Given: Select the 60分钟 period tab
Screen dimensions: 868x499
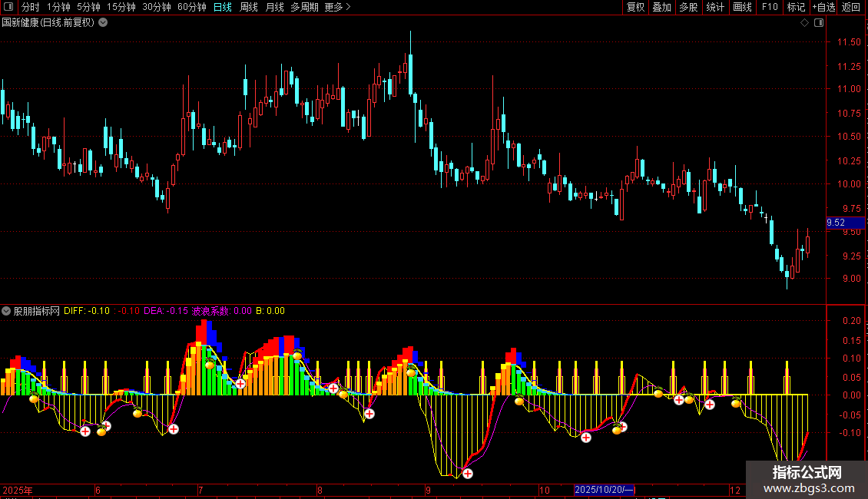Looking at the screenshot, I should (x=191, y=7).
